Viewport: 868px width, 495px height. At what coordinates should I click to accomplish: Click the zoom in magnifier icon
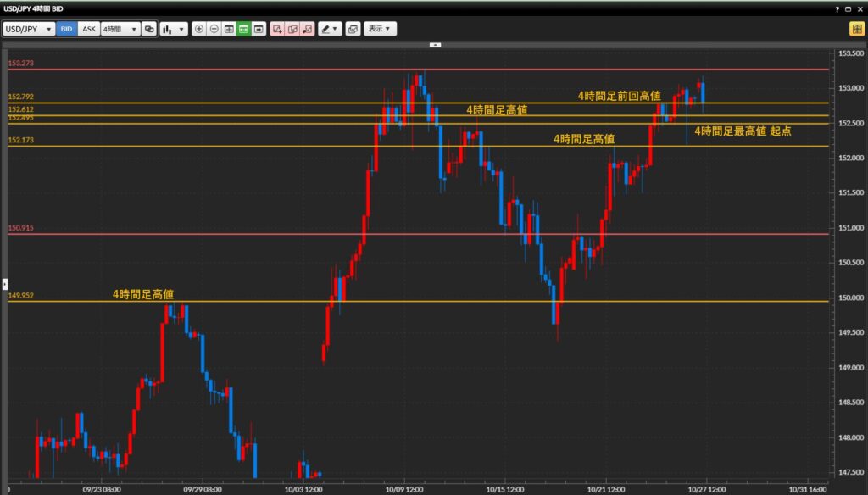tap(199, 29)
